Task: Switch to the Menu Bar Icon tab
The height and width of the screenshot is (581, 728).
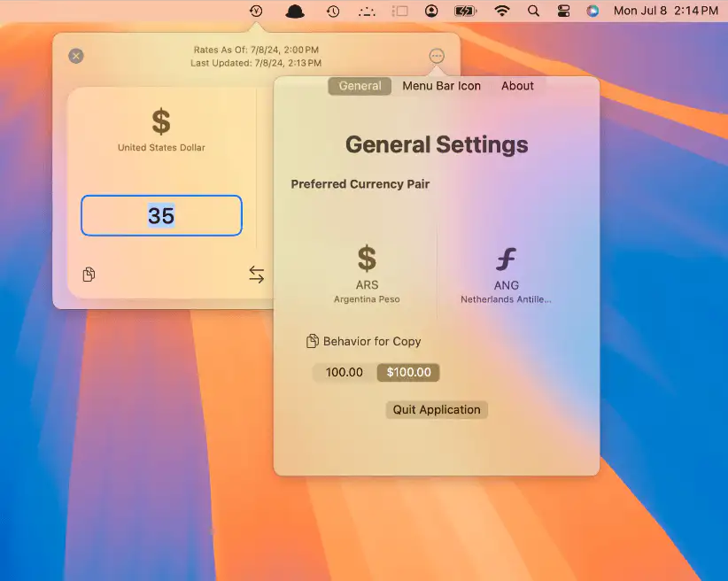Action: pos(441,86)
